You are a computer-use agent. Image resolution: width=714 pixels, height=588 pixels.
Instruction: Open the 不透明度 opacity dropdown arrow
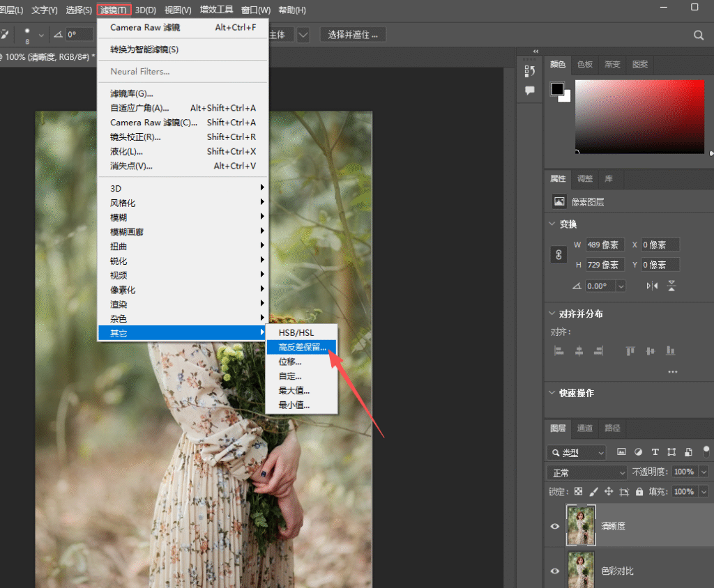coord(704,472)
